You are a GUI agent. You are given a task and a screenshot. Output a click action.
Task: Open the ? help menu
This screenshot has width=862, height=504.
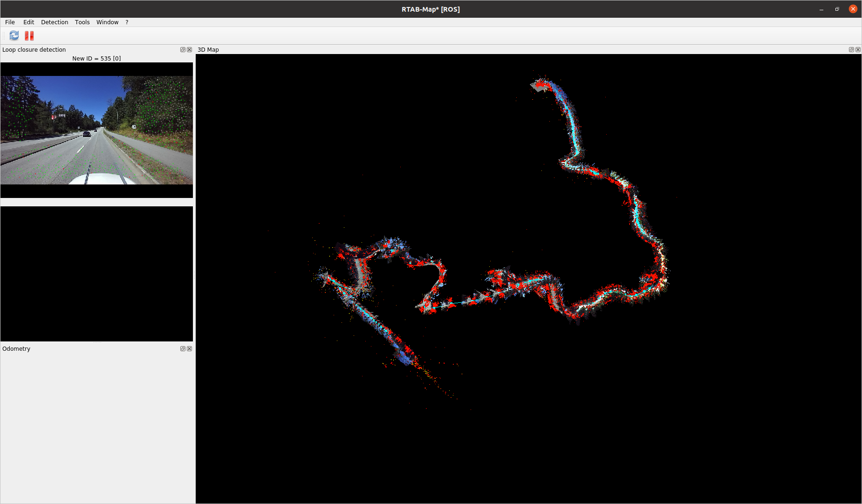pos(127,22)
